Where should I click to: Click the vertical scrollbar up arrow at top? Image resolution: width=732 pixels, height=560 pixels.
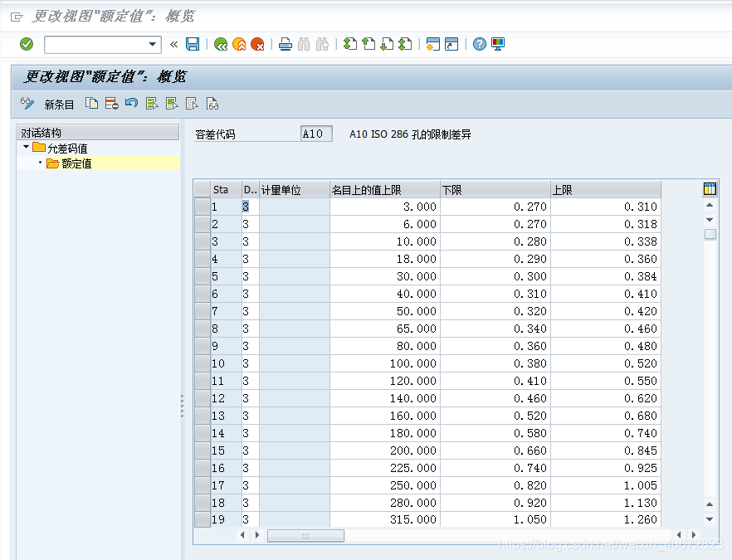(710, 206)
